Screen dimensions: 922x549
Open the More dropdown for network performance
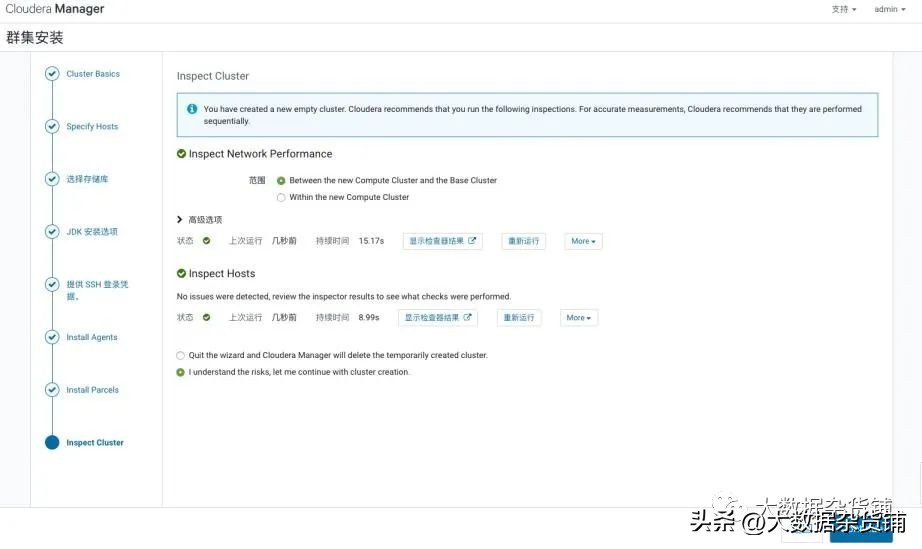[583, 241]
